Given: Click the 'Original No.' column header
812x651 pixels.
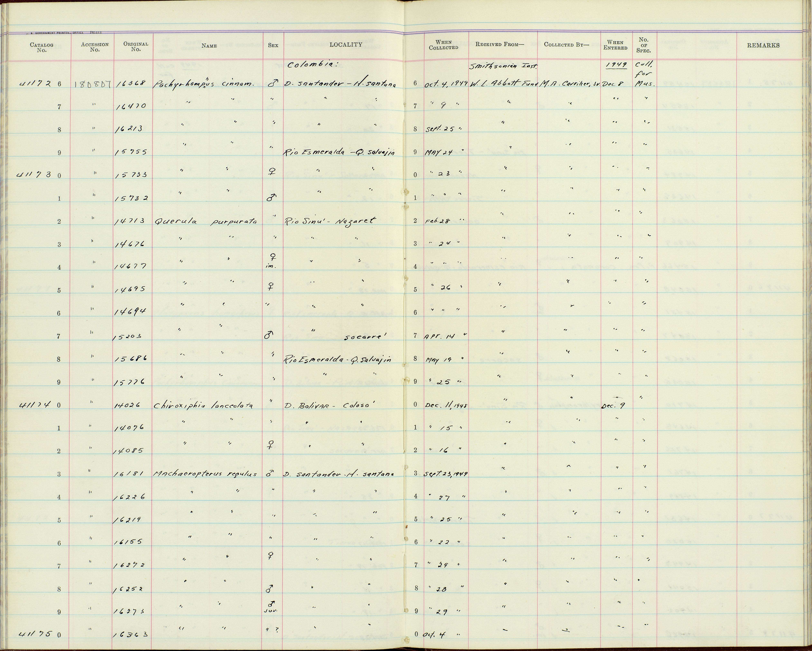Looking at the screenshot, I should [x=136, y=46].
